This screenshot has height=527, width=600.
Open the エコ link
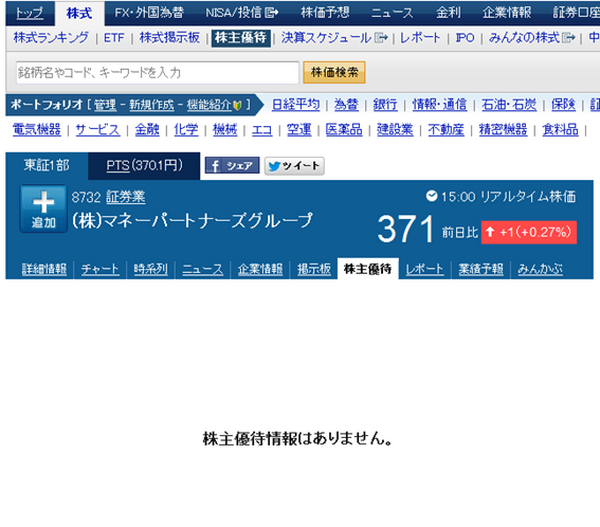[262, 130]
